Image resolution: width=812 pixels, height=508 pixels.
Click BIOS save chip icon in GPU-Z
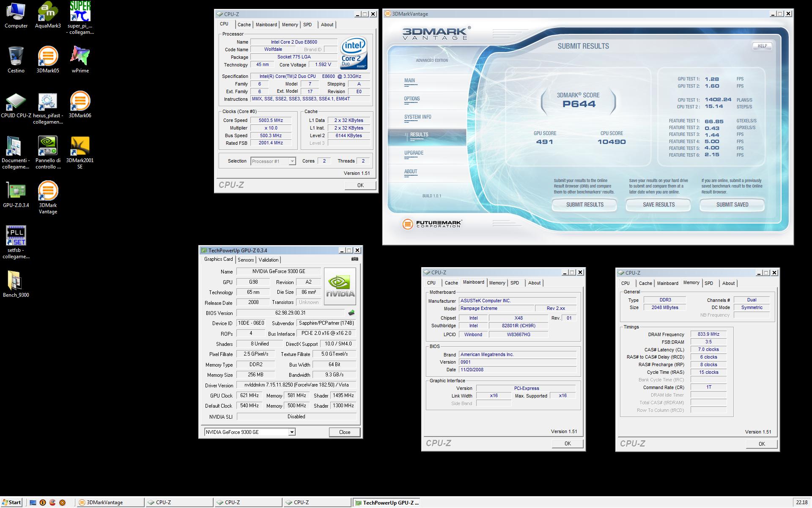point(351,313)
